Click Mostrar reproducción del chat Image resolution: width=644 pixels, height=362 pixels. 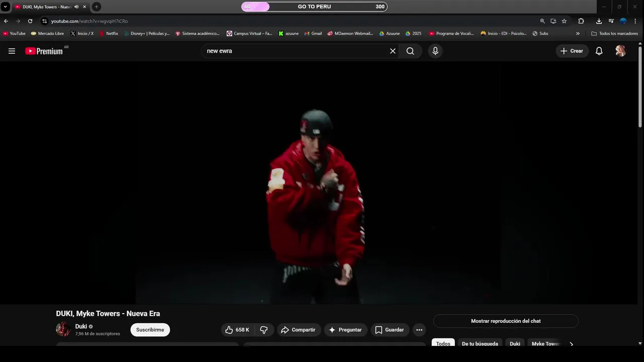506,321
